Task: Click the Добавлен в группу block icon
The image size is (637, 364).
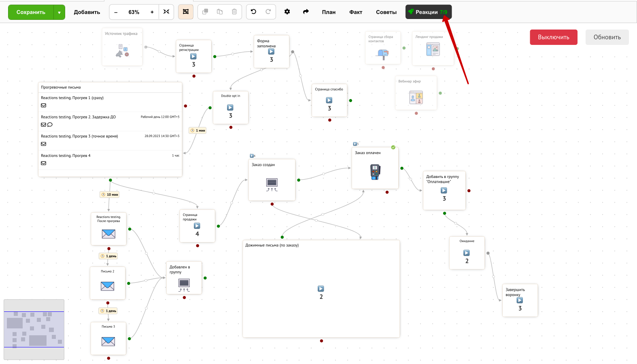Action: [184, 285]
